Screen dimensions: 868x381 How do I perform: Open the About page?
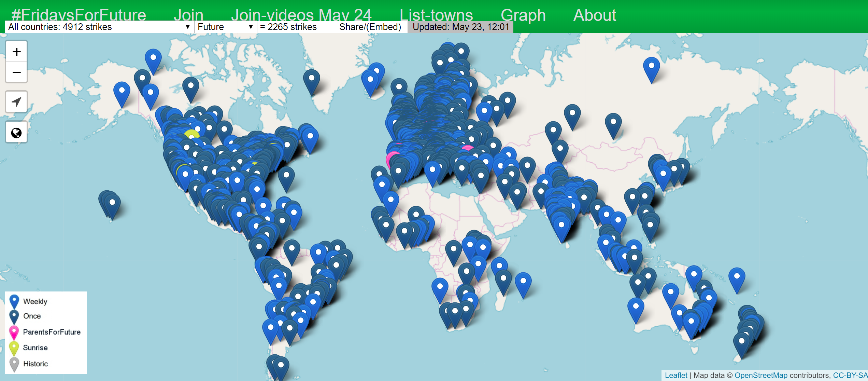[x=594, y=15]
